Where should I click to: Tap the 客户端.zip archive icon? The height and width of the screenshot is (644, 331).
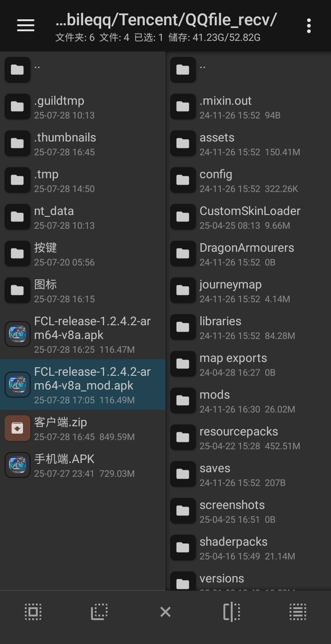click(x=17, y=428)
